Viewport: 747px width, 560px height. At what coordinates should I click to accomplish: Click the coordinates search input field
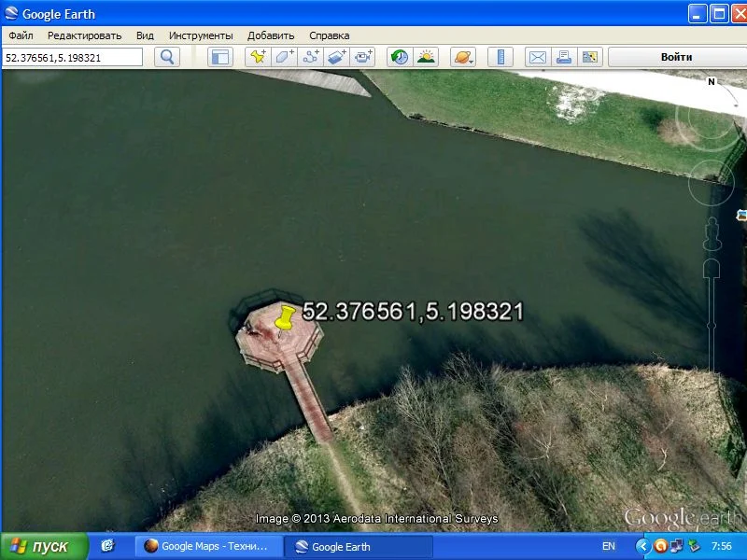point(73,58)
